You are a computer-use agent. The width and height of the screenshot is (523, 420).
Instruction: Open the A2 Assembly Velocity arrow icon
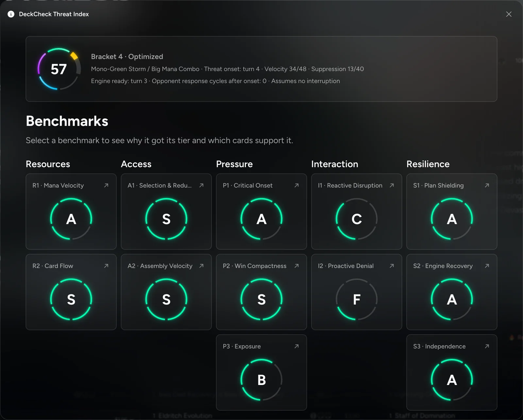pos(201,266)
